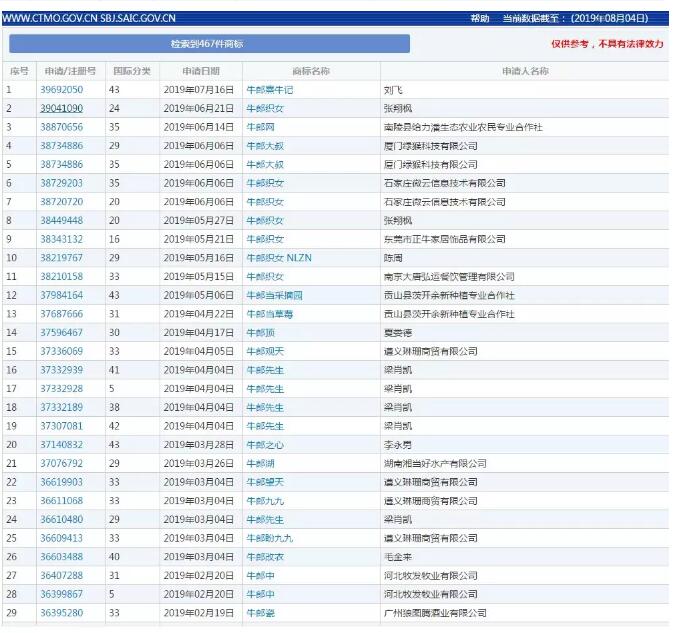Open the 牛郎盼九九 trademark link
Viewport: 675px width, 633px height.
pos(269,538)
